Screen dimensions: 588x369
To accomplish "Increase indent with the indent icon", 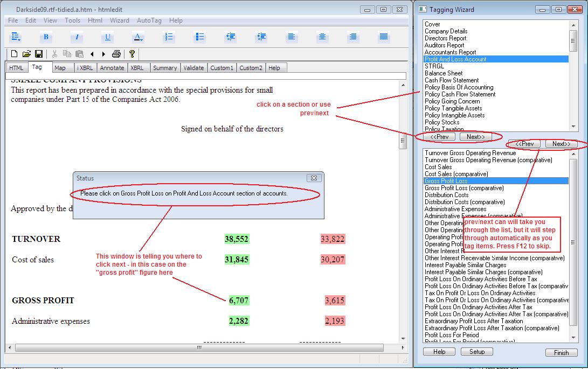I will (261, 37).
